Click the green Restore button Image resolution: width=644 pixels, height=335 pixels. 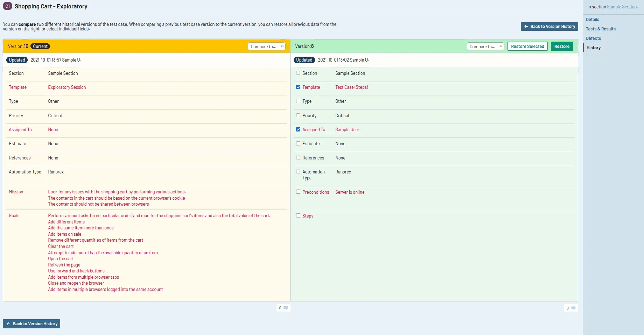pos(562,46)
